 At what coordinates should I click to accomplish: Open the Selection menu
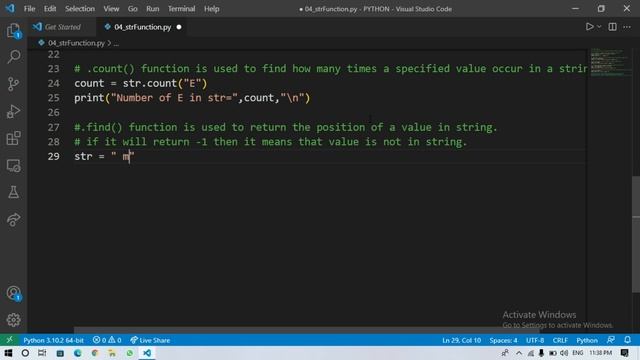[80, 9]
